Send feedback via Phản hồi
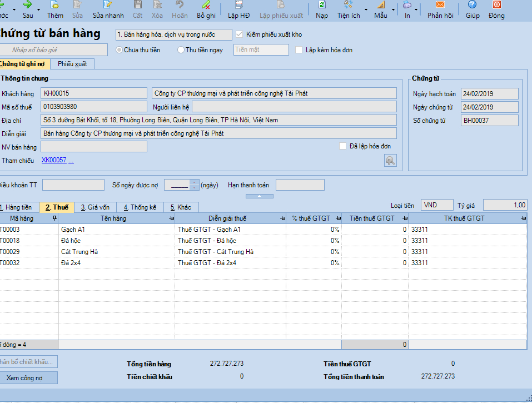This screenshot has height=403, width=532. point(440,9)
